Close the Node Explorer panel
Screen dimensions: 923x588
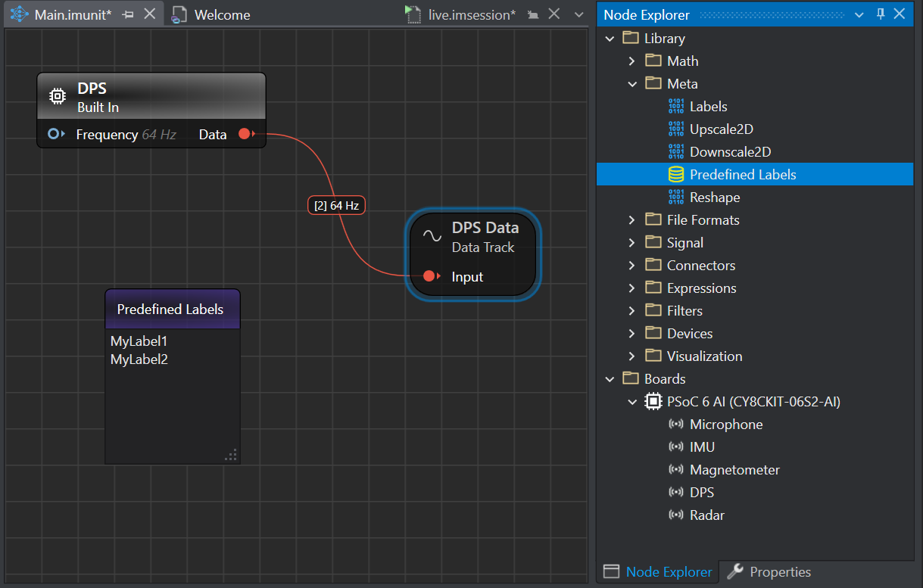pos(900,14)
